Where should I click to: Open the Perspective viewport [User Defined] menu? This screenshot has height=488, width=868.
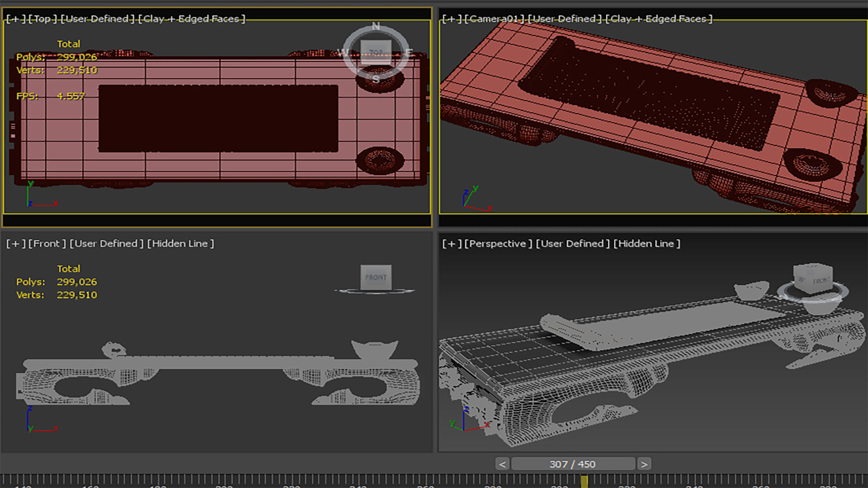572,244
